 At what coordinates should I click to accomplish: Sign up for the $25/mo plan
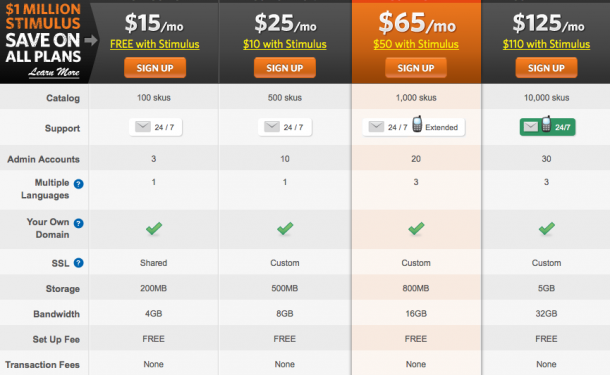[x=285, y=68]
